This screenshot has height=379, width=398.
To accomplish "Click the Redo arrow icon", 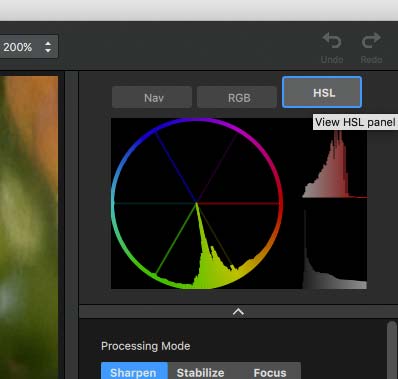I will click(371, 41).
